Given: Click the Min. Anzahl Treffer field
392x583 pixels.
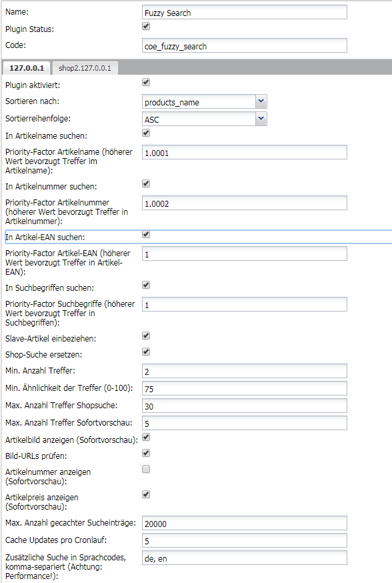Looking at the screenshot, I should 245,371.
